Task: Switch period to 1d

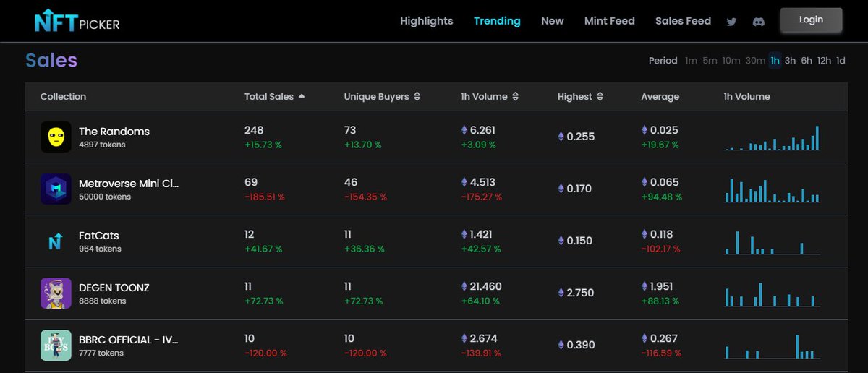Action: pyautogui.click(x=841, y=61)
